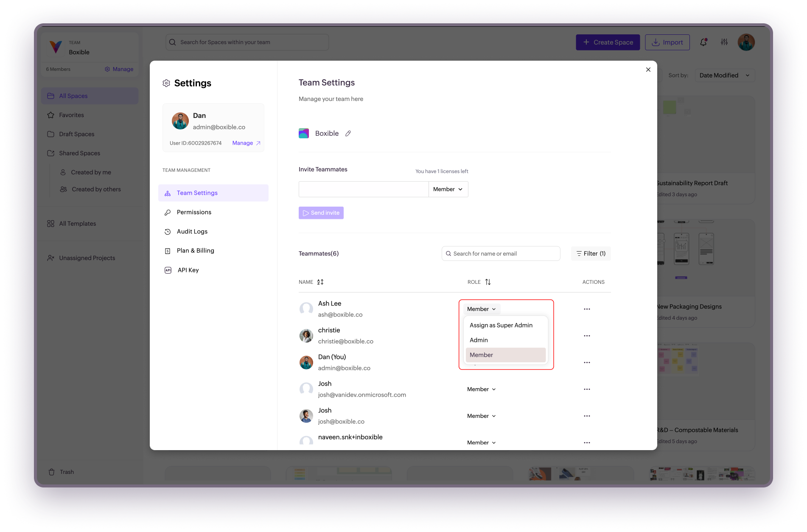807x532 pixels.
Task: Open the Permissions settings section
Action: click(194, 212)
